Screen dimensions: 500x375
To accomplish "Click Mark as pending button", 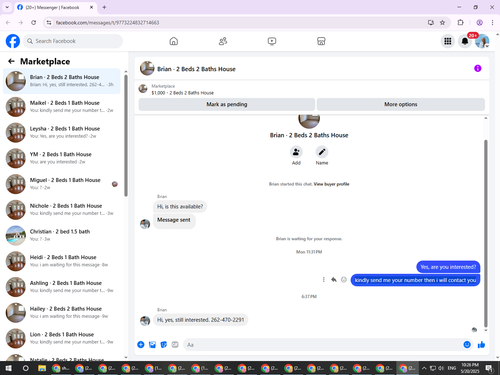I will (x=227, y=104).
